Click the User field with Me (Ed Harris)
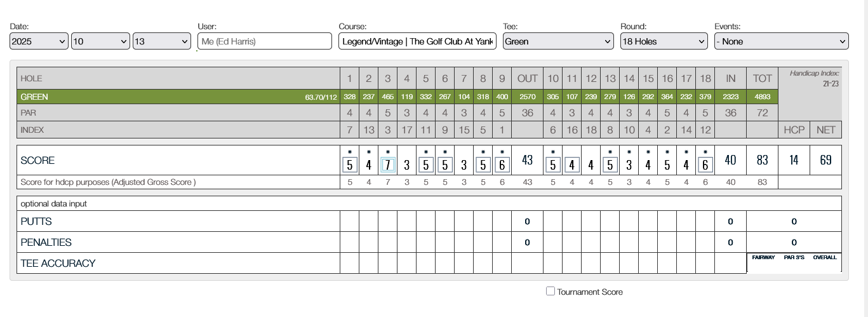Viewport: 868px width, 317px height. (264, 41)
